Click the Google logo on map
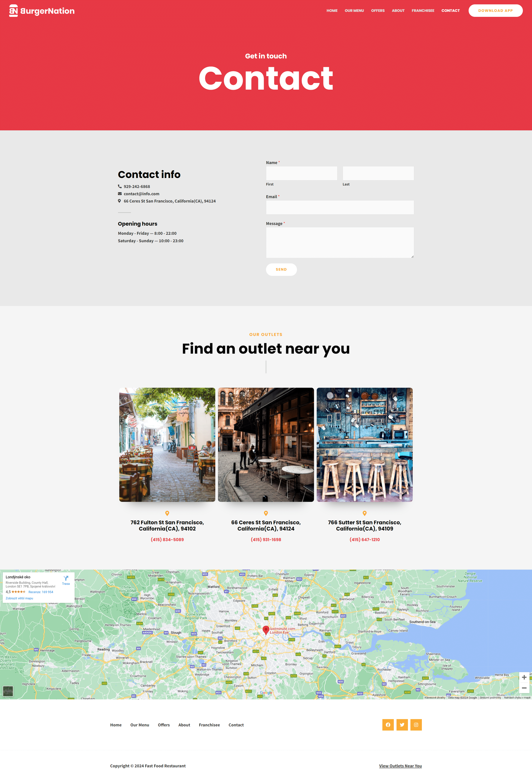532x782 pixels. [266, 693]
